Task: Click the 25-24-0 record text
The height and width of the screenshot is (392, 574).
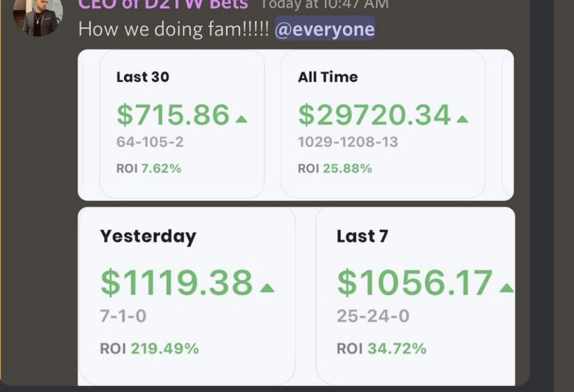Action: click(373, 316)
